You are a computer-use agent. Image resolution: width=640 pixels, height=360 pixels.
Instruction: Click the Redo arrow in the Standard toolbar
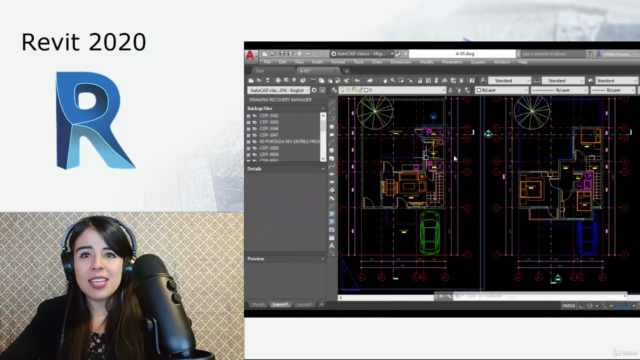coord(370,80)
